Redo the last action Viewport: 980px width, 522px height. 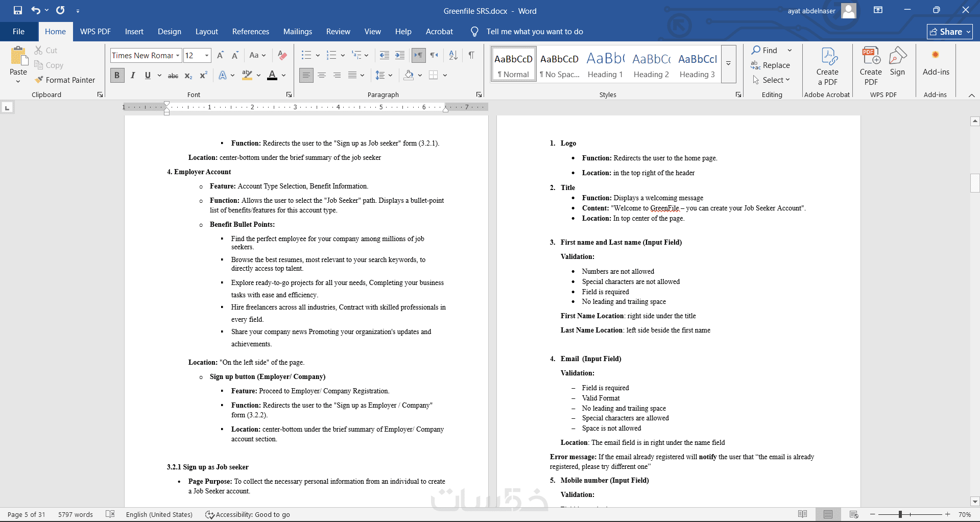pyautogui.click(x=60, y=10)
